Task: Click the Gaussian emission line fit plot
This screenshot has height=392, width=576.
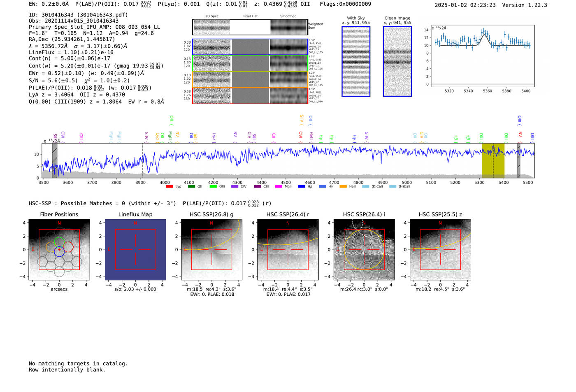Action: (482, 56)
